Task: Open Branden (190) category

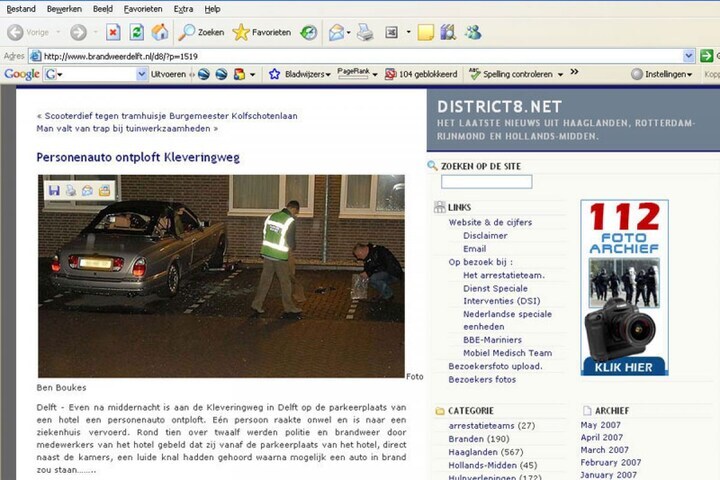Action: [x=479, y=439]
